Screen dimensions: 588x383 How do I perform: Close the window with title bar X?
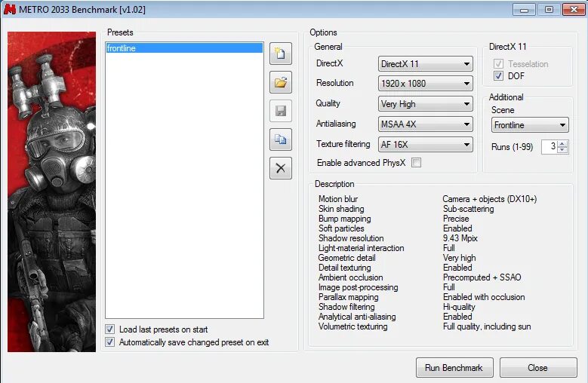(x=574, y=10)
